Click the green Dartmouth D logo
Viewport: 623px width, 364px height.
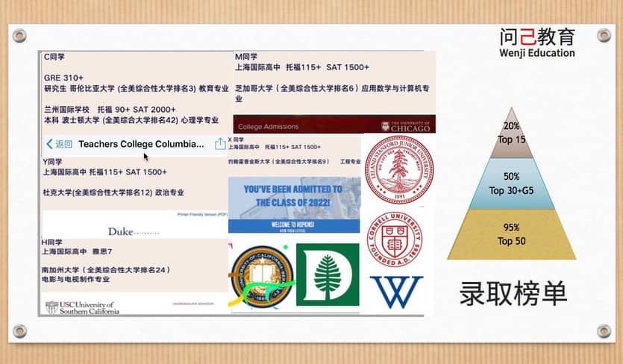(x=328, y=274)
